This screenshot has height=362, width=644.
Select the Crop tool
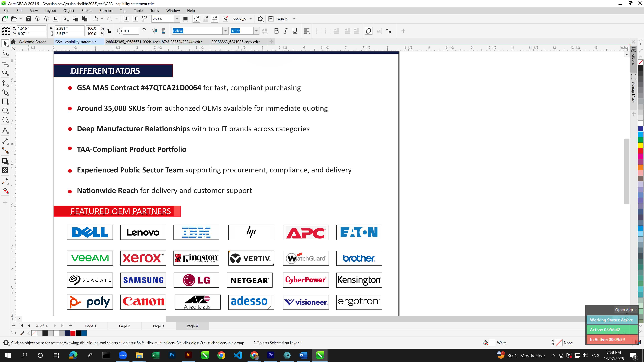[5, 63]
